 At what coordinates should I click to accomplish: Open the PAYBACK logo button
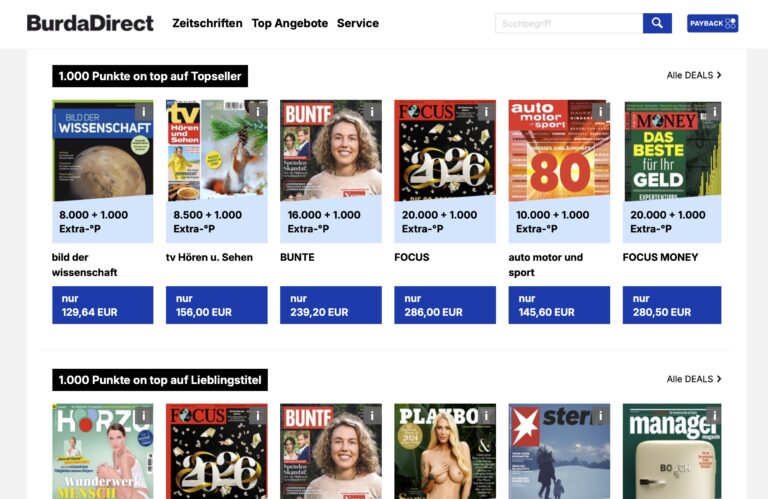(712, 23)
